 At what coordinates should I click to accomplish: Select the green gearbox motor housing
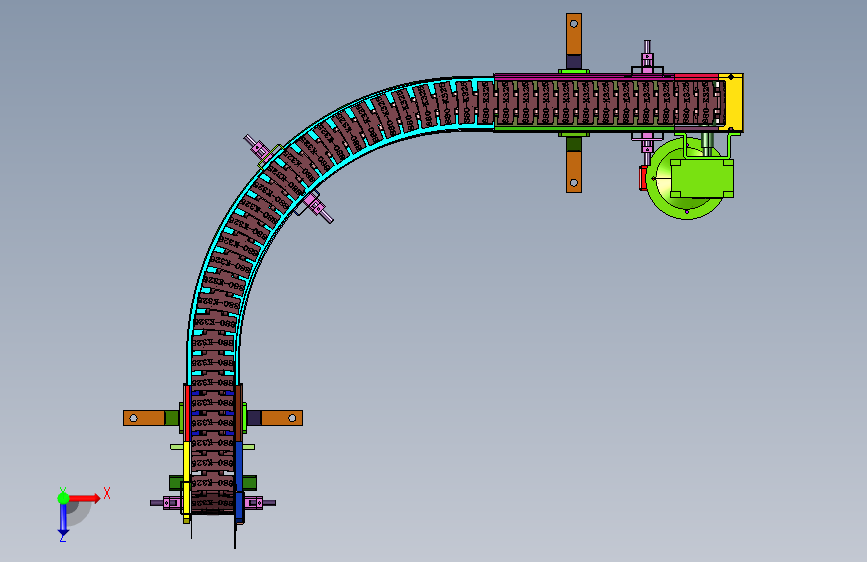coord(702,178)
